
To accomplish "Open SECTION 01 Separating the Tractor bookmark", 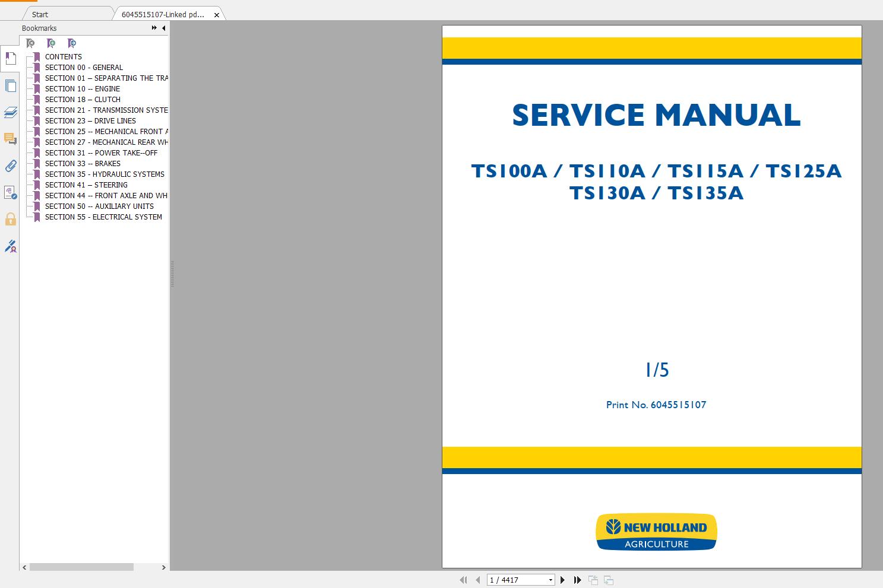I will (106, 78).
